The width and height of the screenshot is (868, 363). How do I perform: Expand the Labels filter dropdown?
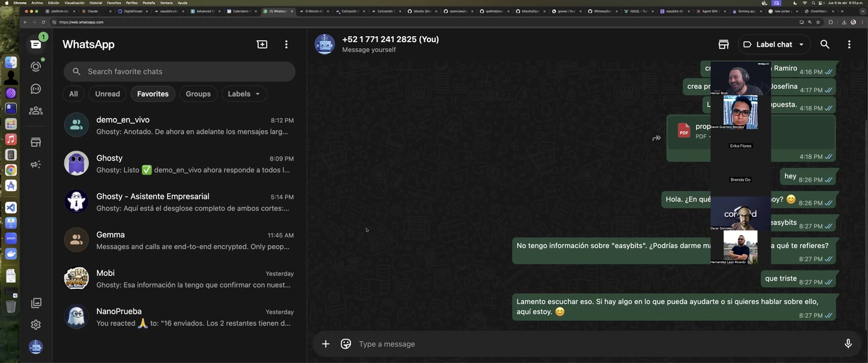pos(244,94)
